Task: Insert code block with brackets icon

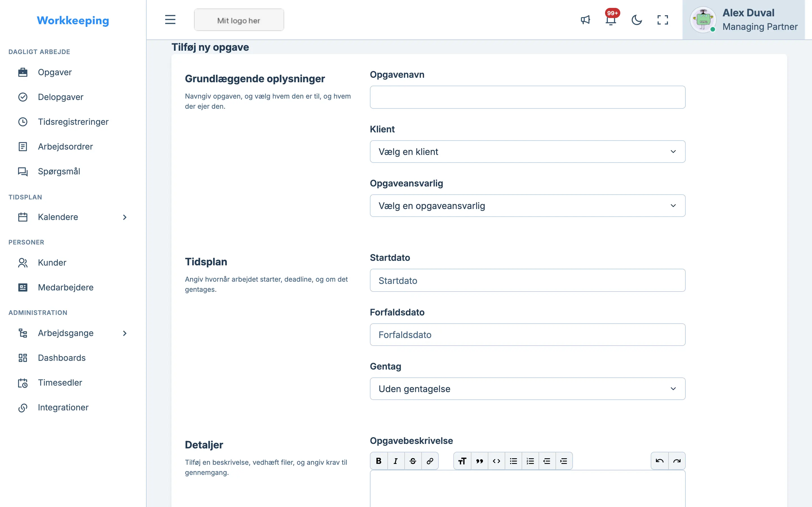Action: coord(496,461)
